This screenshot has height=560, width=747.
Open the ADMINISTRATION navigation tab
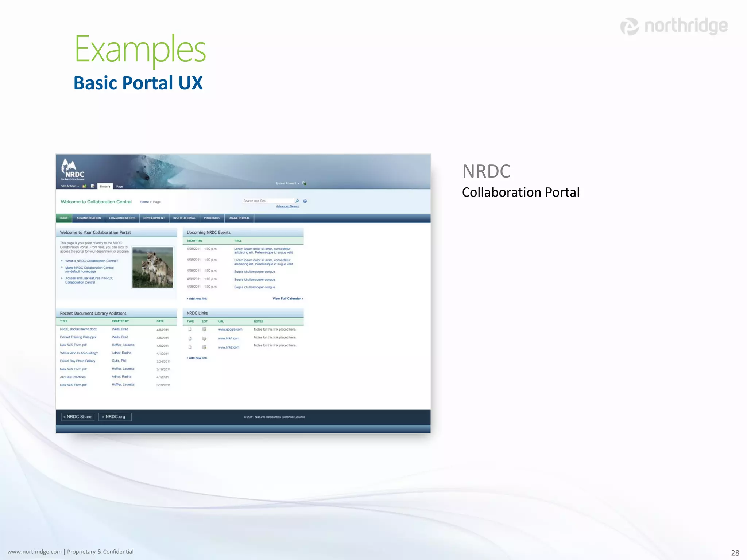click(89, 218)
